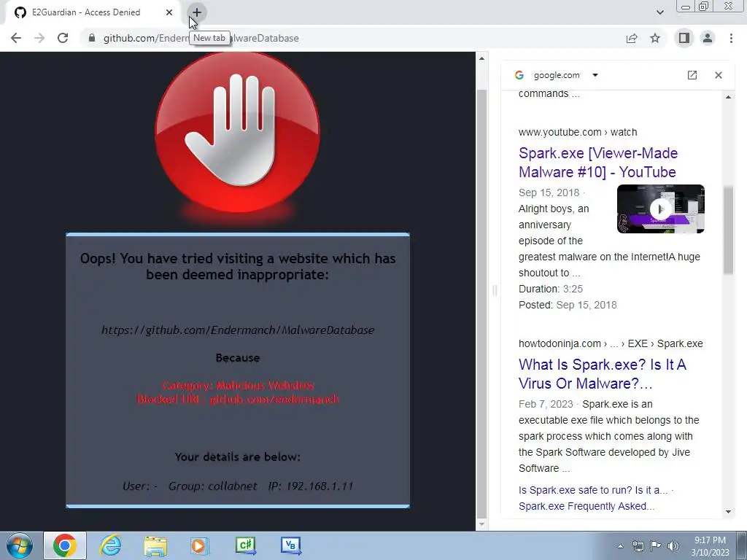Click www.youtube.com › watch breadcrumb
The image size is (747, 560).
pyautogui.click(x=578, y=132)
